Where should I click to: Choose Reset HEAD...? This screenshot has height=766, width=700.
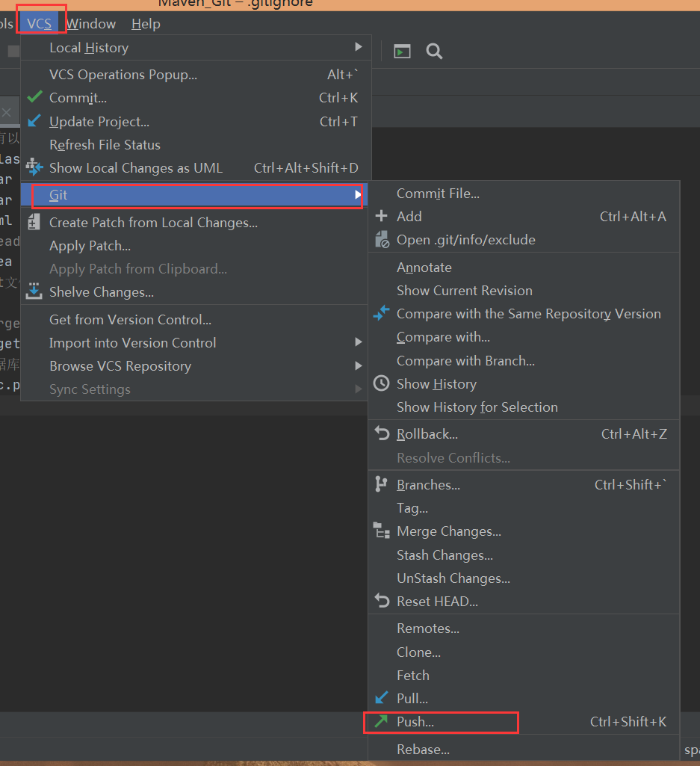[x=524, y=602]
